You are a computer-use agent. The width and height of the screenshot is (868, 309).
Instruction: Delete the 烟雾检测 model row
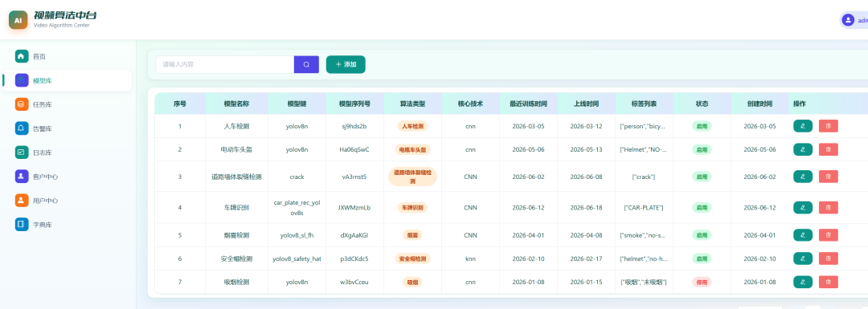pos(828,235)
